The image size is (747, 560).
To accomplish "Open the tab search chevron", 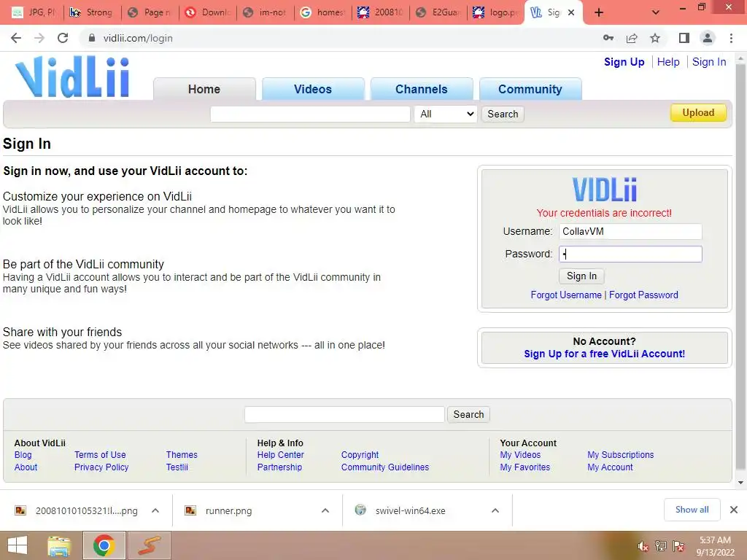I will pyautogui.click(x=656, y=12).
